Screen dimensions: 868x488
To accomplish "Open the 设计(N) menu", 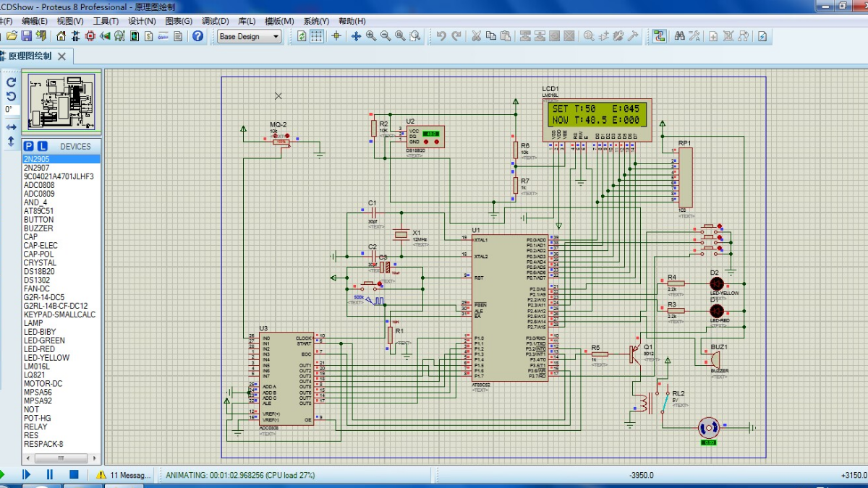I will [142, 21].
